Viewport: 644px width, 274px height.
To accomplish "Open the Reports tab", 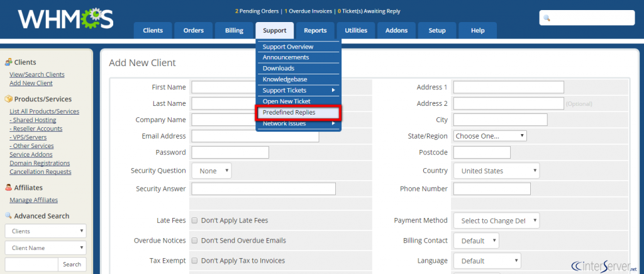I will [316, 30].
